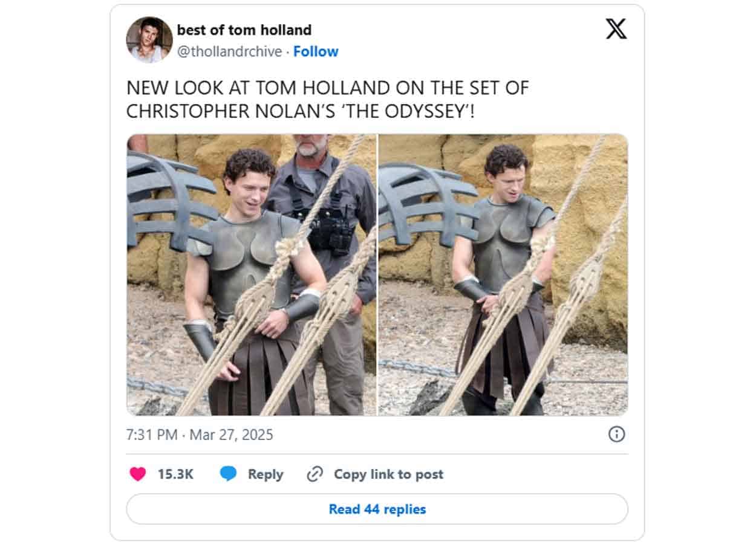Viewport: 756px width, 544px height.
Task: Click the Follow link
Action: (x=316, y=51)
